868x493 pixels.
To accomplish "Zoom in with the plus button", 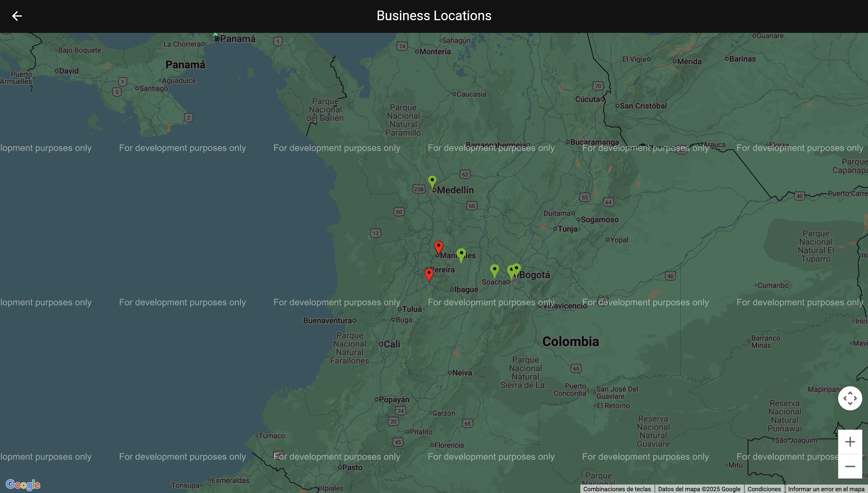I will (850, 441).
